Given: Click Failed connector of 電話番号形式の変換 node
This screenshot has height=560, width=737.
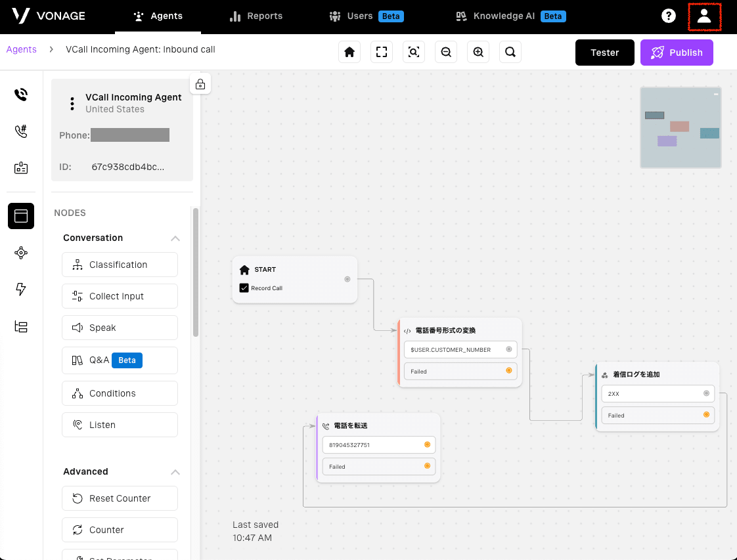Looking at the screenshot, I should click(x=508, y=371).
